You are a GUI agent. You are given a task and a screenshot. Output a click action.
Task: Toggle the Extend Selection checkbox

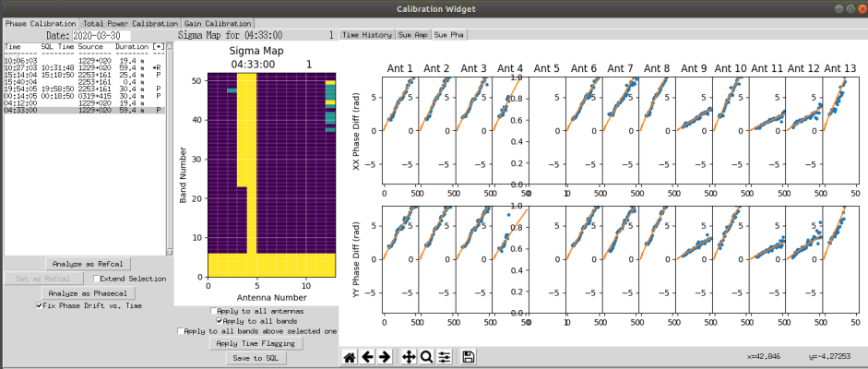[97, 279]
